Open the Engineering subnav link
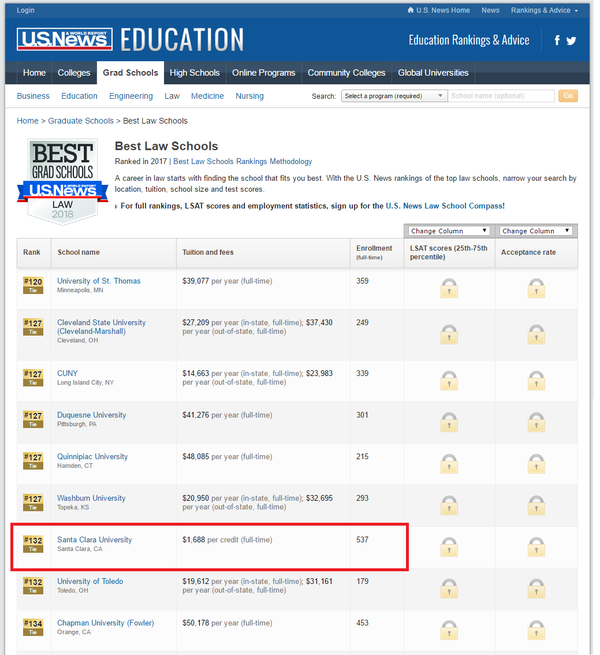 (x=131, y=96)
